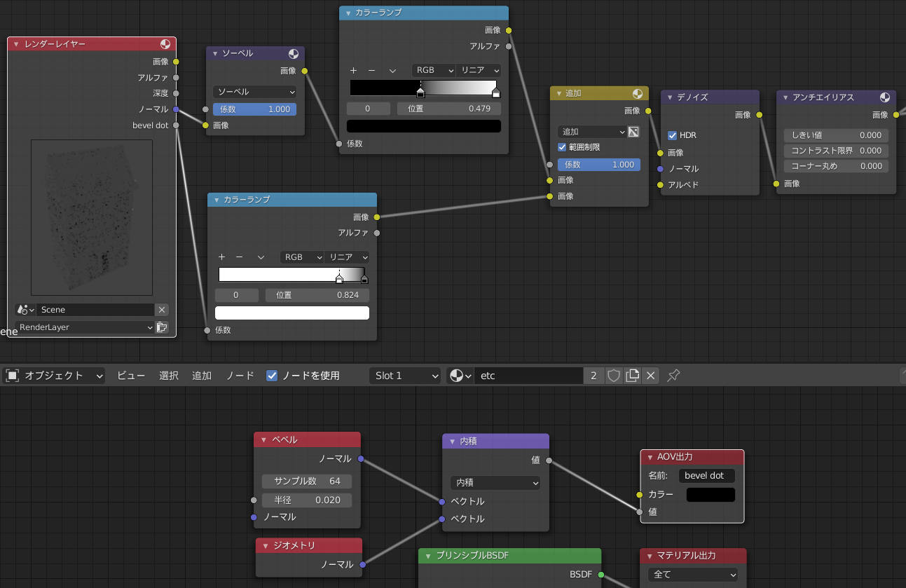The image size is (906, 588).
Task: Open the scene browse icon next to Scene
Action: coord(25,310)
